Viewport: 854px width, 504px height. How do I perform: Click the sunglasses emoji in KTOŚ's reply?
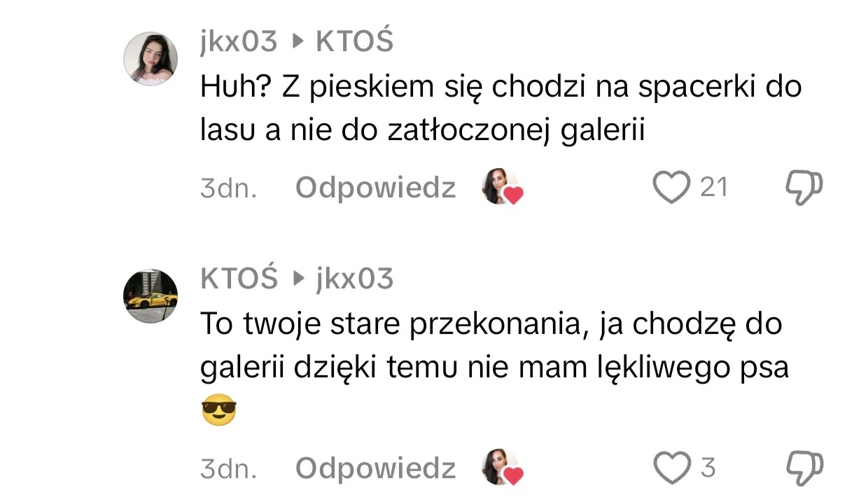[218, 410]
